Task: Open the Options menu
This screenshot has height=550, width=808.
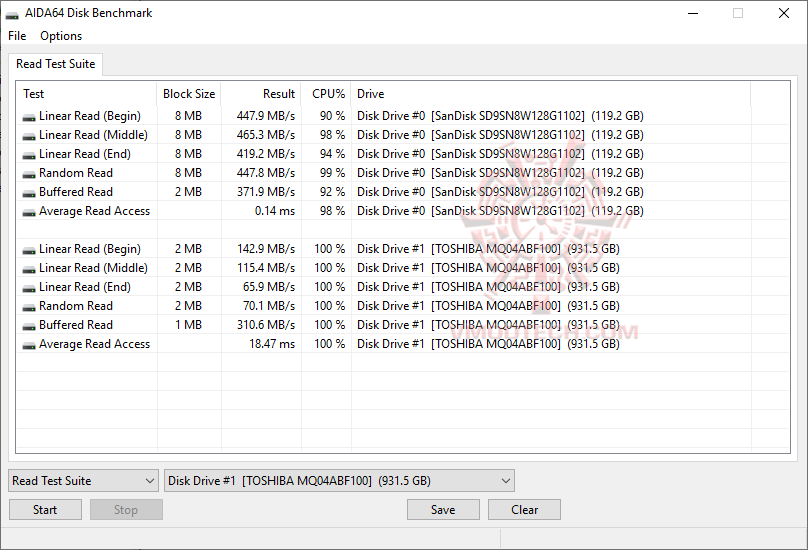Action: coord(61,36)
